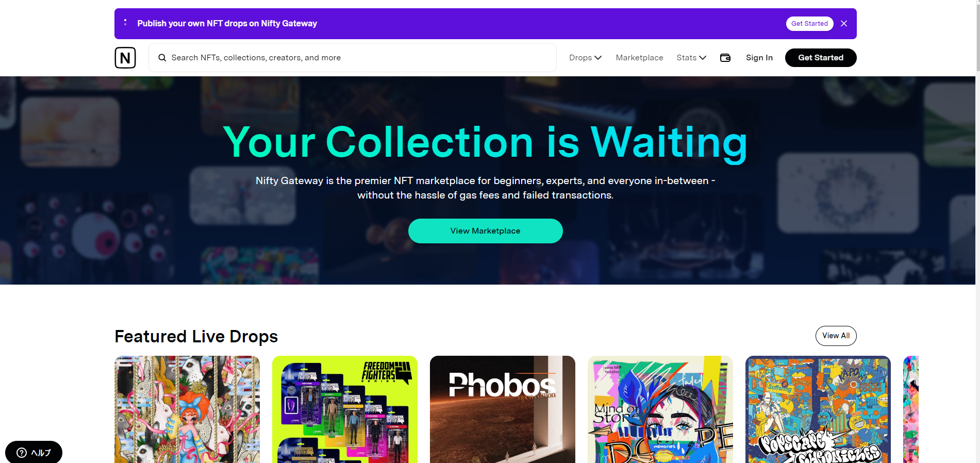Image resolution: width=980 pixels, height=463 pixels.
Task: Focus the Search NFTs input field
Action: click(x=353, y=58)
